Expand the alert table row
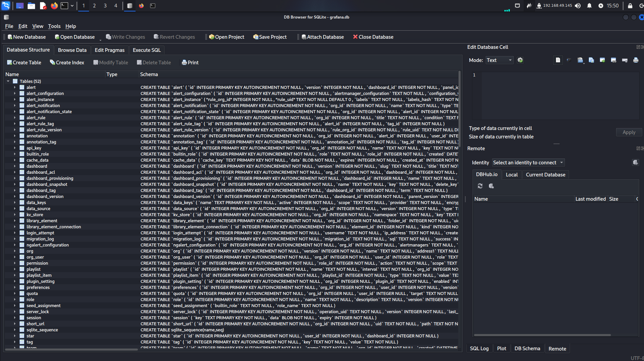Viewport: 644px width, 361px height. click(x=15, y=87)
